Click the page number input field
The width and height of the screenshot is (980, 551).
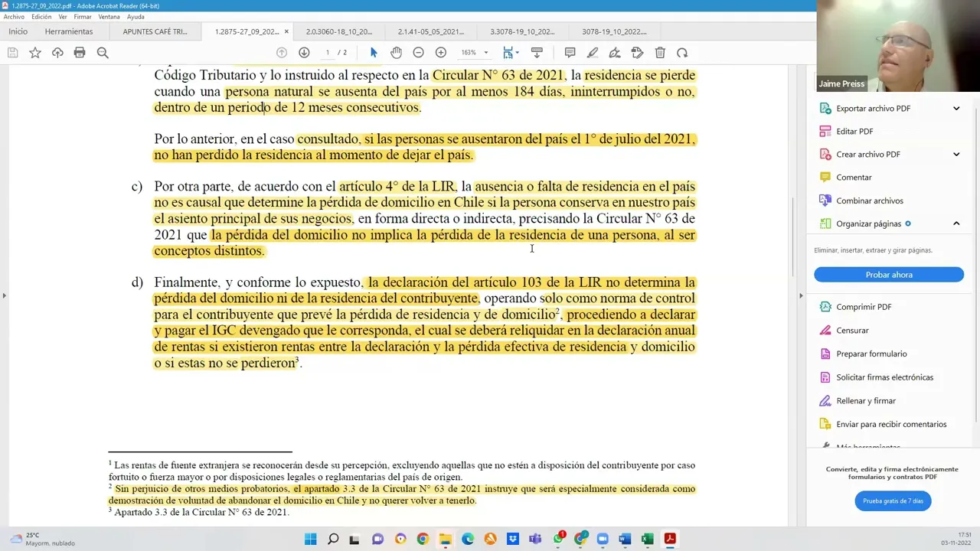[x=328, y=52]
